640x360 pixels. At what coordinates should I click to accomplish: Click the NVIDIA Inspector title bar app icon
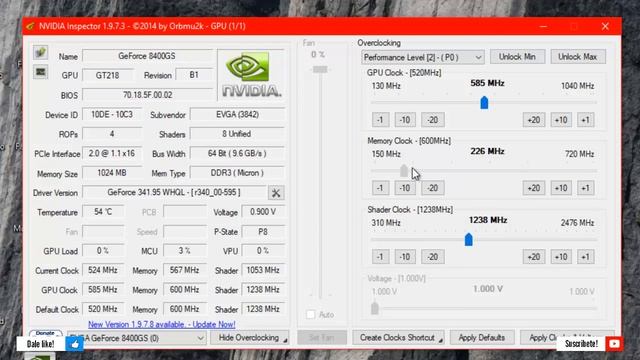point(30,26)
